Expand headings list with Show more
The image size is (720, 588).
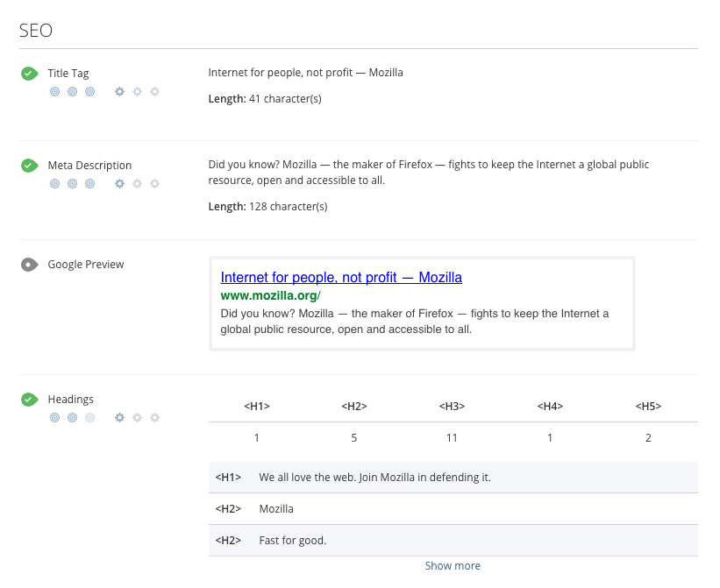[x=453, y=566]
